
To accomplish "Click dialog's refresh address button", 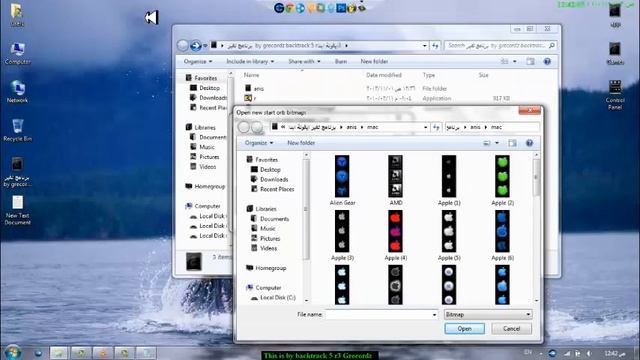I will click(x=436, y=127).
